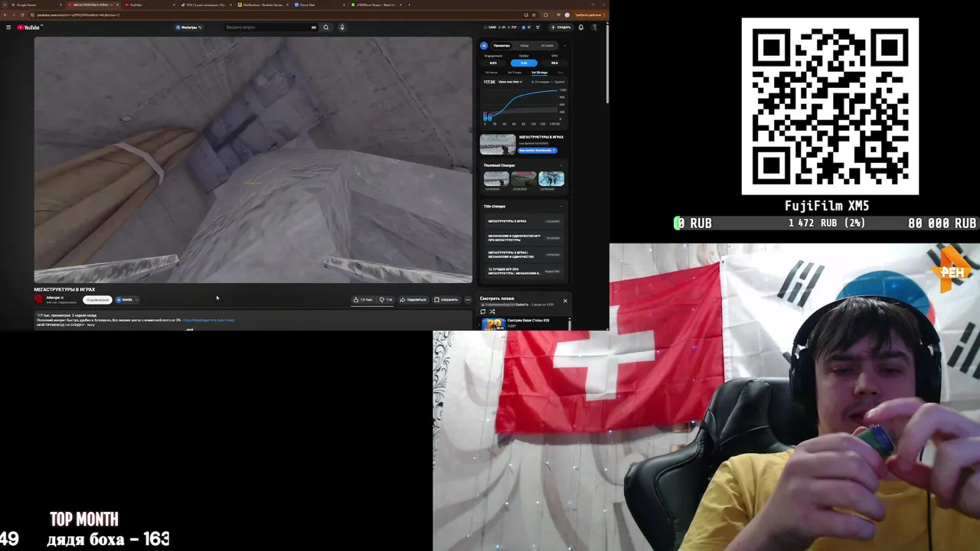Select the Обзор tab in analytics panel
The height and width of the screenshot is (551, 980).
[524, 46]
